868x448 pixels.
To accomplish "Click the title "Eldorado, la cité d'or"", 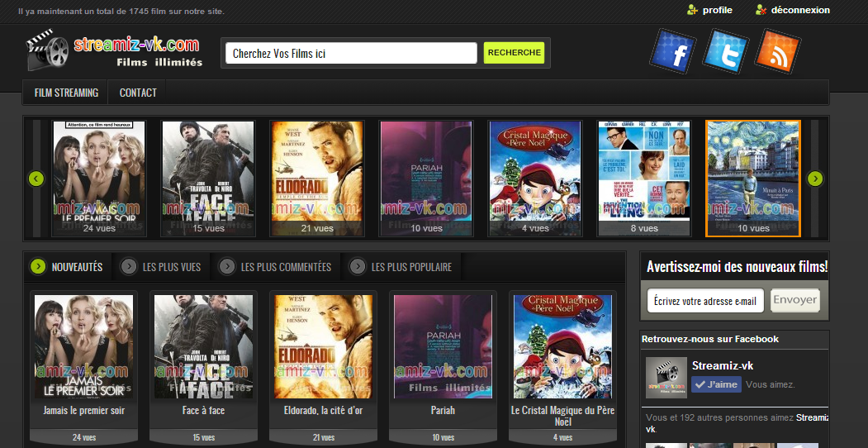I will (323, 411).
